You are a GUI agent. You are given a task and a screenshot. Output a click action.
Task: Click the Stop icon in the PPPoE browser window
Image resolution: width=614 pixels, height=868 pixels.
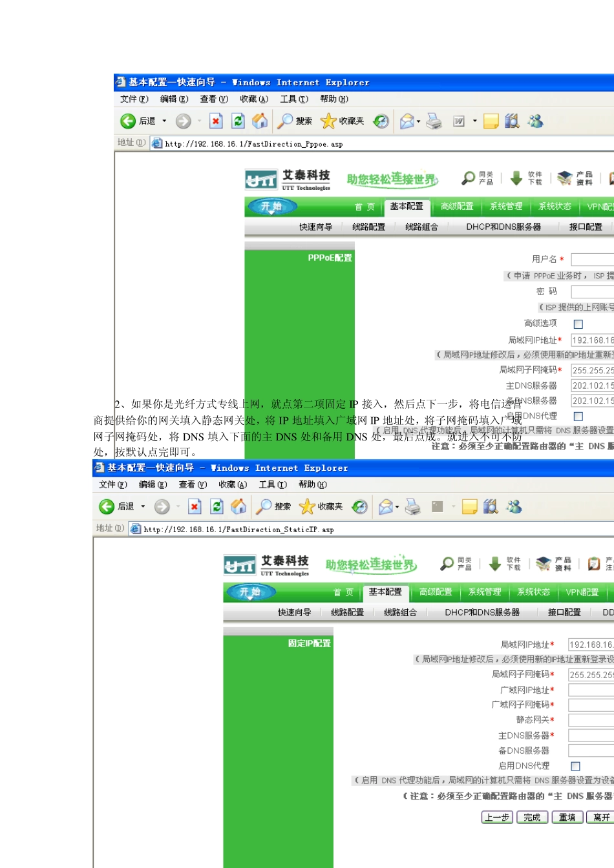click(216, 121)
